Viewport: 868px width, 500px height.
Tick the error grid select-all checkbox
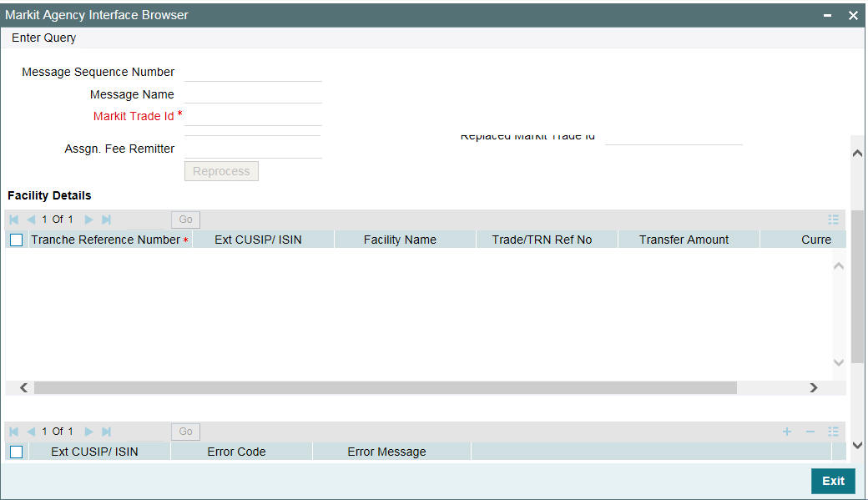(x=17, y=452)
